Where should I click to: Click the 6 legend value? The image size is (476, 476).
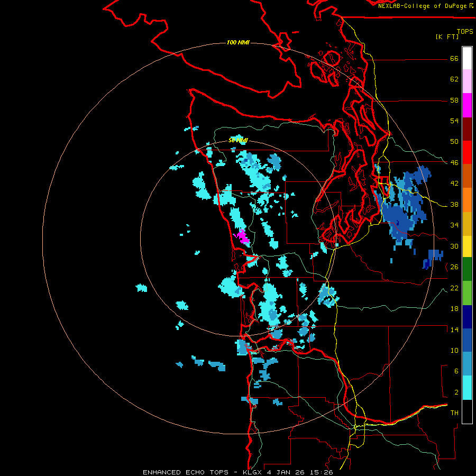pyautogui.click(x=456, y=371)
